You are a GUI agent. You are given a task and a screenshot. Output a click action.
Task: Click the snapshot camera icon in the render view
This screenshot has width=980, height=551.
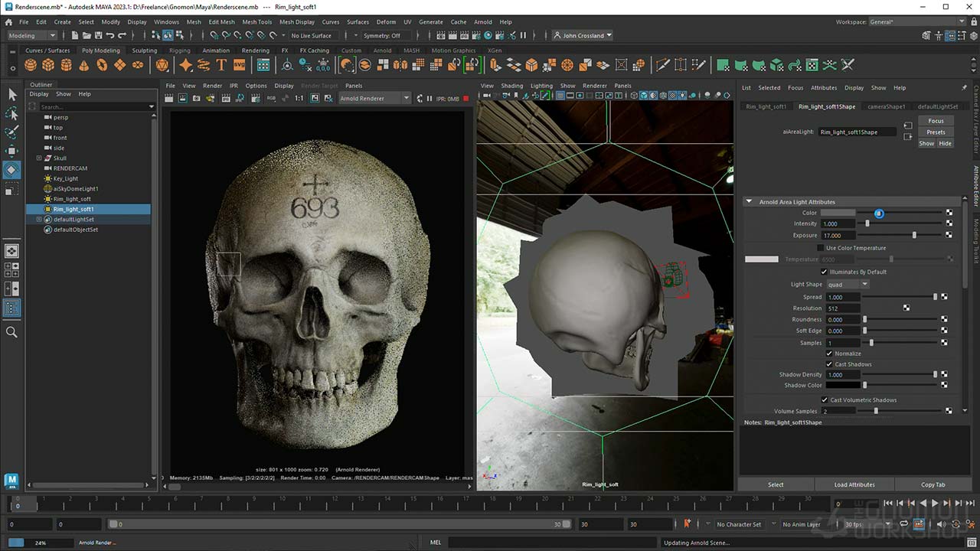[x=197, y=99]
